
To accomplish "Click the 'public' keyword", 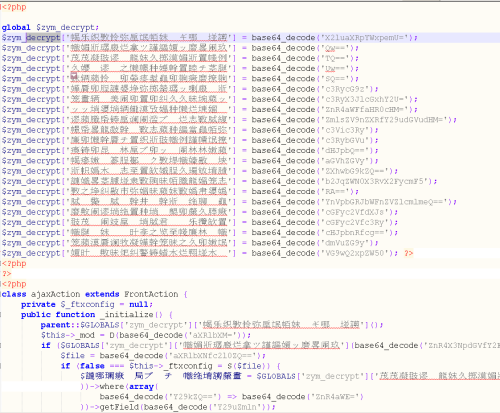I will (x=36, y=315).
